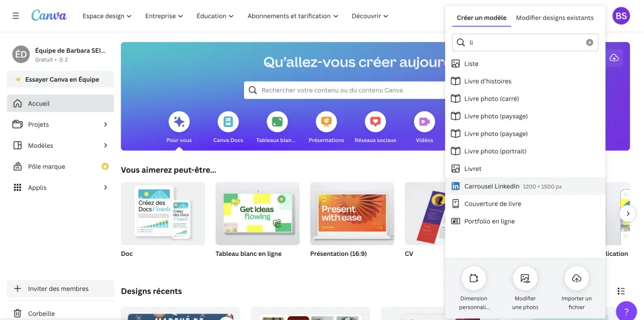Viewport: 644px width, 320px height.
Task: Click team name Équipe de Barbara
Action: coord(70,50)
